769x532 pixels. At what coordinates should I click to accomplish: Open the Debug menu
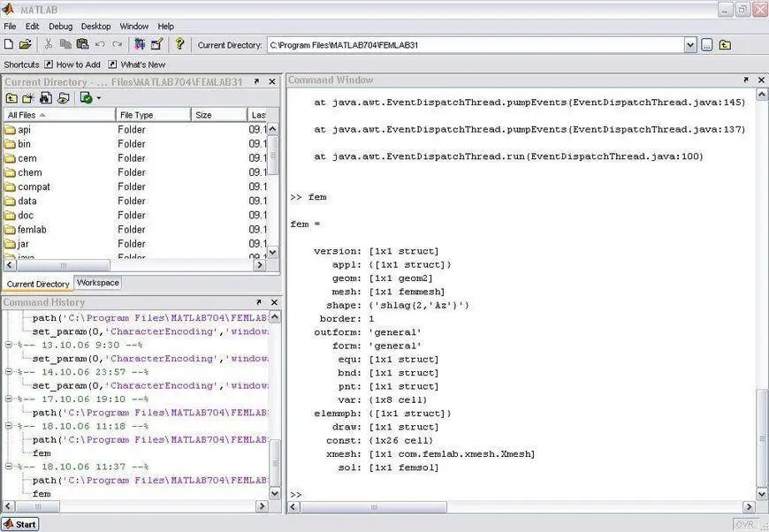tap(60, 26)
